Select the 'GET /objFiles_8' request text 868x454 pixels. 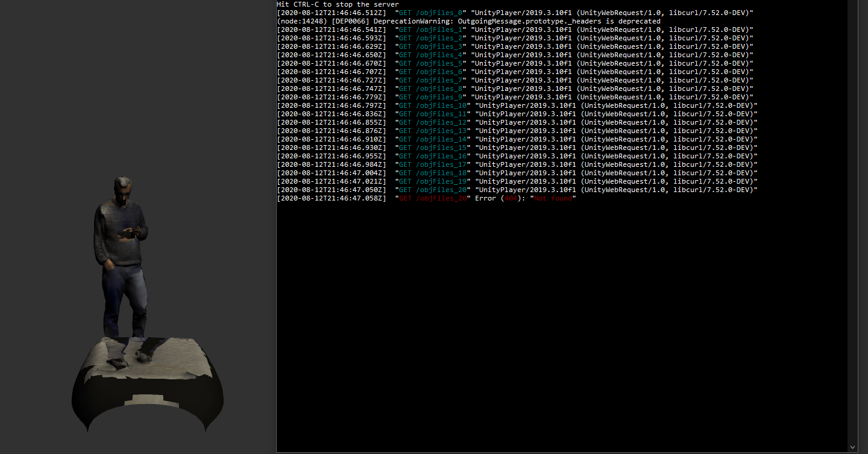pos(430,89)
